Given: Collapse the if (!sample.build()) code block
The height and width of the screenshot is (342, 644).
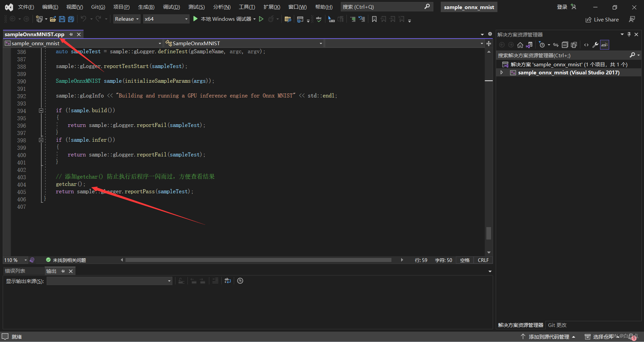Looking at the screenshot, I should [41, 111].
